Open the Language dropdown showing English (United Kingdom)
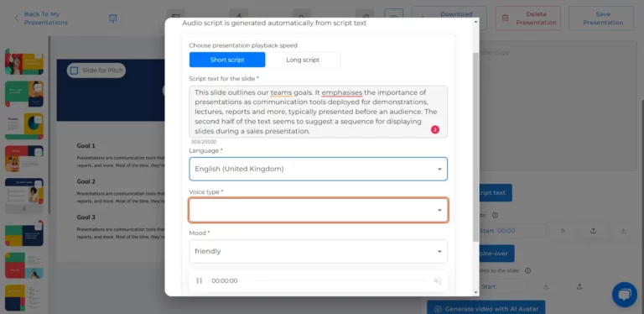 [x=319, y=169]
